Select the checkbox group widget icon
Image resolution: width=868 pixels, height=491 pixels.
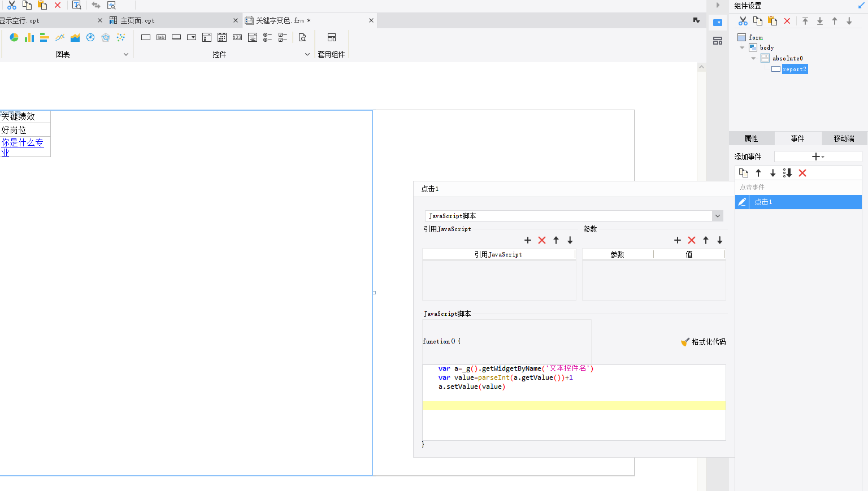(283, 37)
